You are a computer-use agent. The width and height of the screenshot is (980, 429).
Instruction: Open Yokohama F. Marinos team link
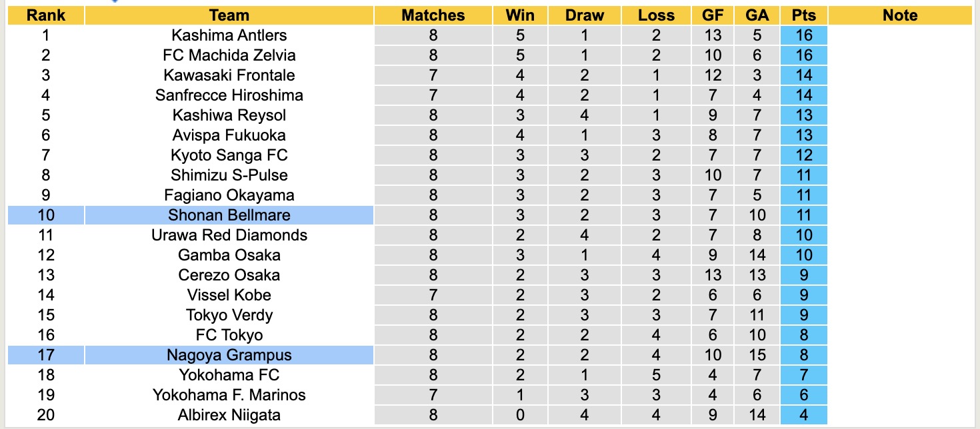click(x=229, y=395)
